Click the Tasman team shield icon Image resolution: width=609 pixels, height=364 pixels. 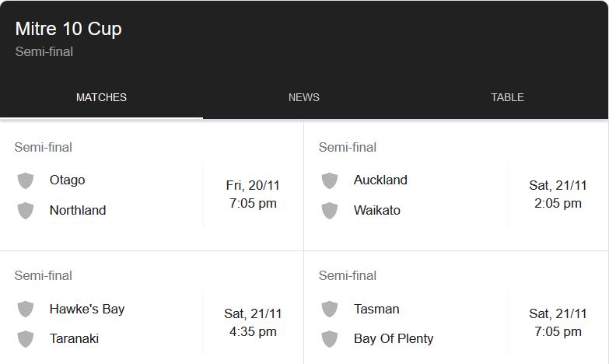pyautogui.click(x=330, y=309)
